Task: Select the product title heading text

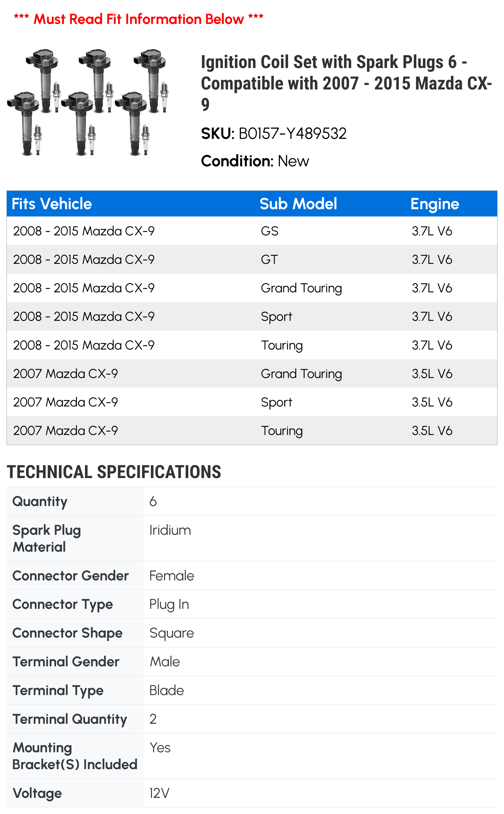Action: coord(346,83)
